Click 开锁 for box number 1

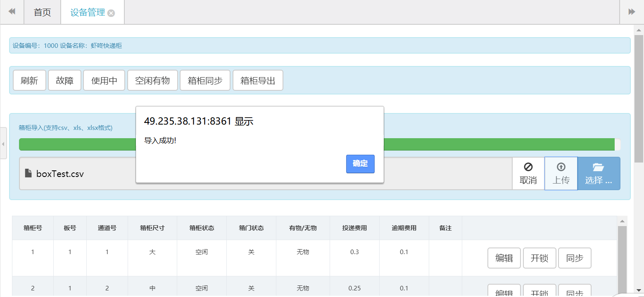pos(539,258)
